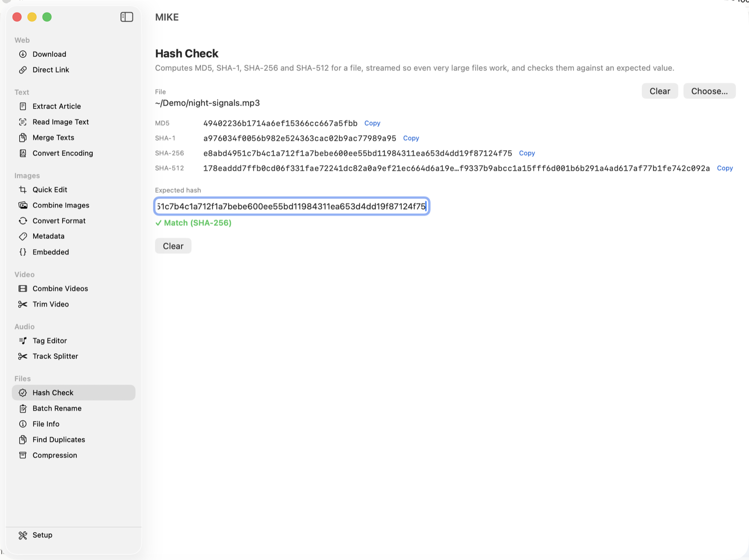The width and height of the screenshot is (749, 560).
Task: Click the Setup tools icon
Action: 22,535
